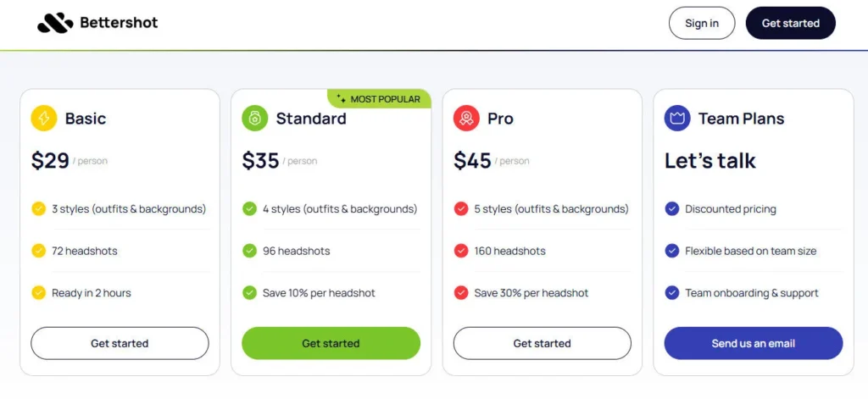Choose the green Get started Standard button
Viewport: 868px width, 399px height.
[x=331, y=343]
